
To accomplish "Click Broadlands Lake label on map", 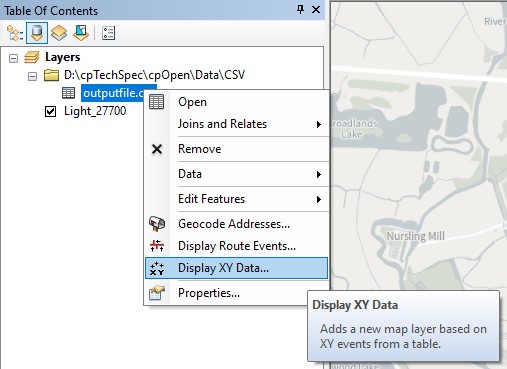I will pyautogui.click(x=354, y=129).
